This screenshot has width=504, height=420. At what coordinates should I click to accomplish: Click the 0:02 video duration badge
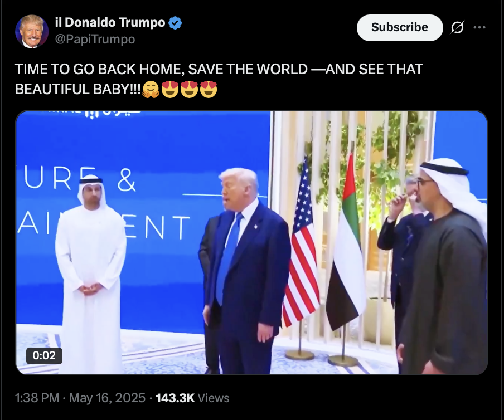[x=44, y=355]
